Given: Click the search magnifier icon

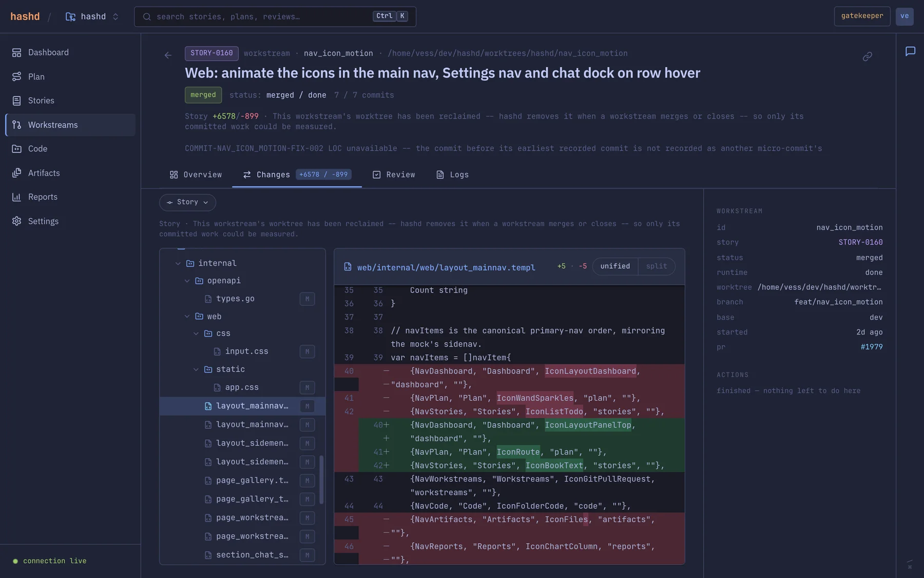Looking at the screenshot, I should (147, 17).
